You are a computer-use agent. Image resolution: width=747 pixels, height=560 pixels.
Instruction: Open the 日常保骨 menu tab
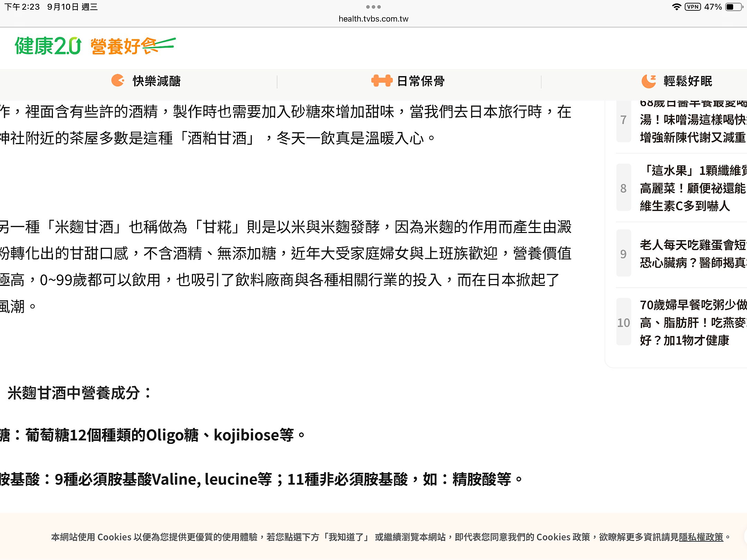click(421, 81)
